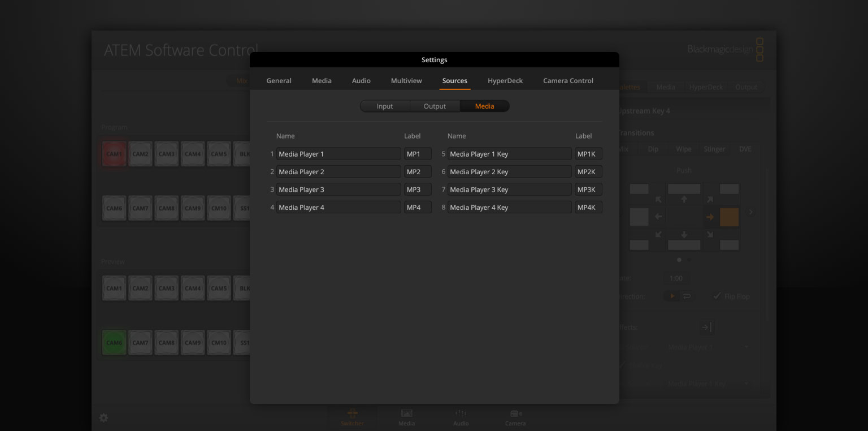
Task: Select green CAM6 button on Preview bus
Action: [114, 343]
